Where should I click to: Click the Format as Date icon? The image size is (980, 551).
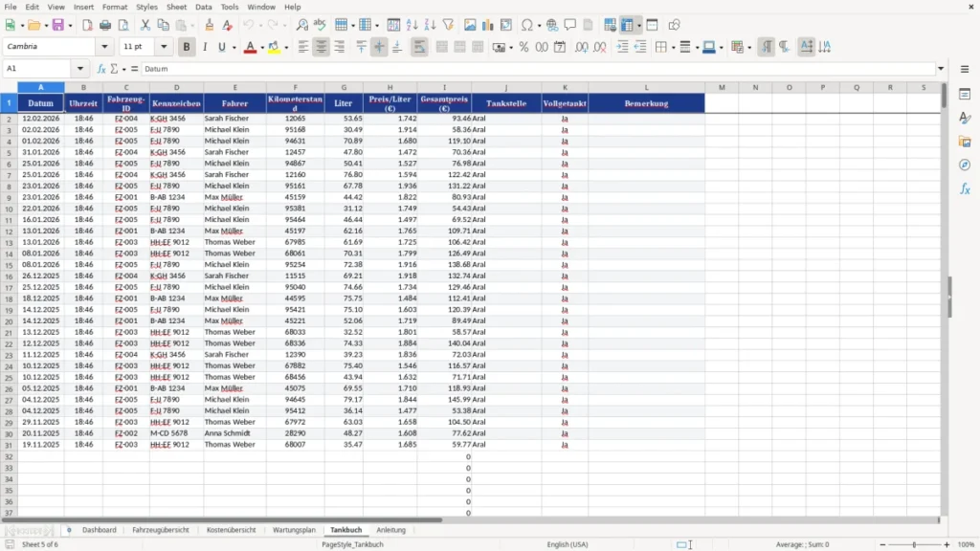(560, 47)
